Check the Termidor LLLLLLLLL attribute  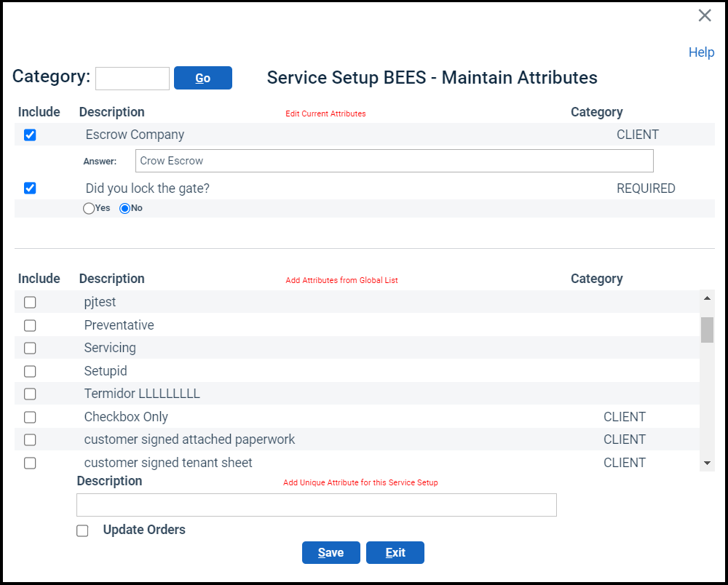[x=30, y=394]
